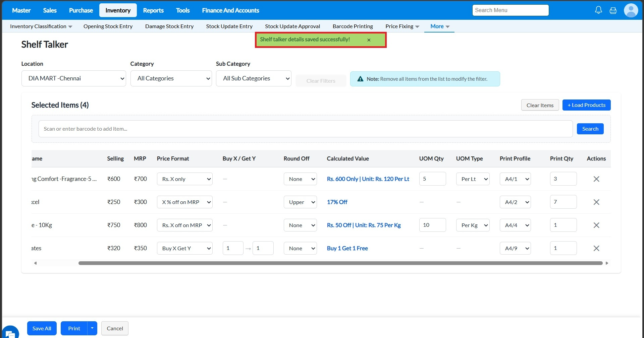This screenshot has height=338, width=644.
Task: Remove the Comfort Fragrance item row
Action: 596,179
